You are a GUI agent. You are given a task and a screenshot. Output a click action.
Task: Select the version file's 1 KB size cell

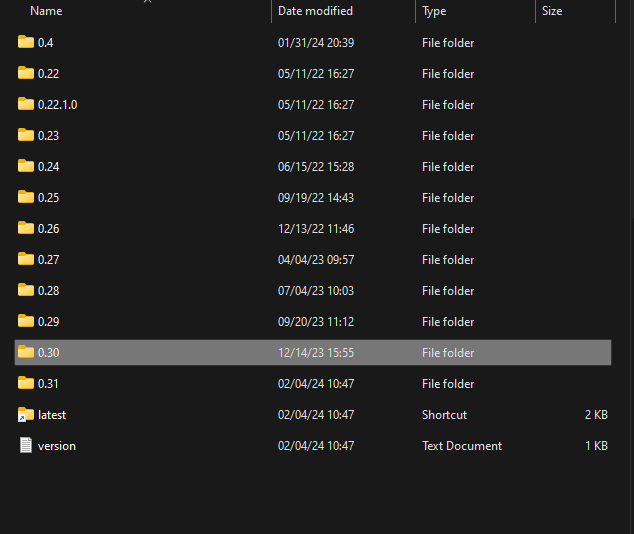tap(596, 445)
